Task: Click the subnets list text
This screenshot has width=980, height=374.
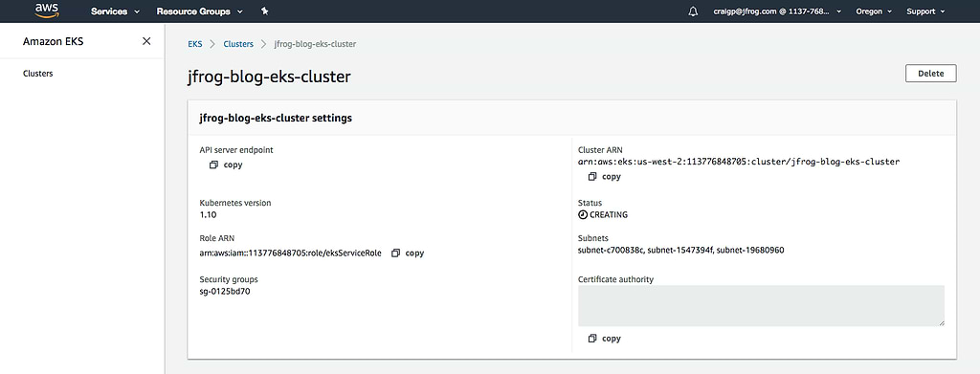Action: click(x=681, y=251)
